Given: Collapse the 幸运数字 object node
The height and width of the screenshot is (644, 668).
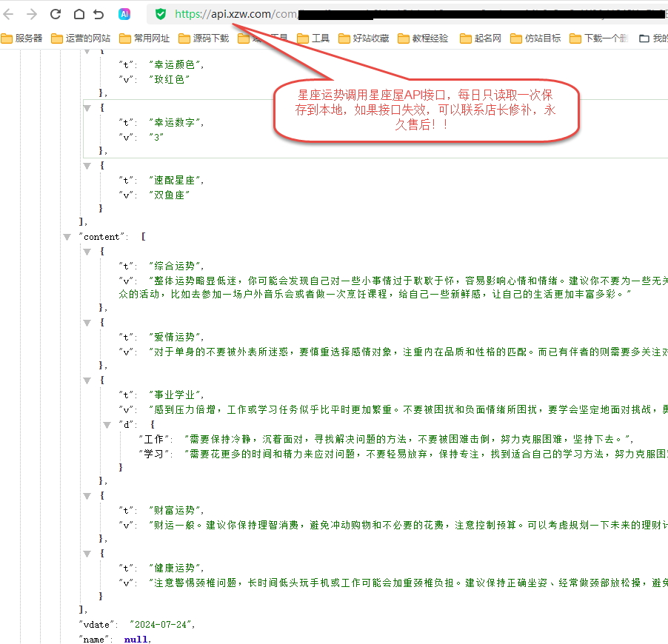Looking at the screenshot, I should coord(87,107).
